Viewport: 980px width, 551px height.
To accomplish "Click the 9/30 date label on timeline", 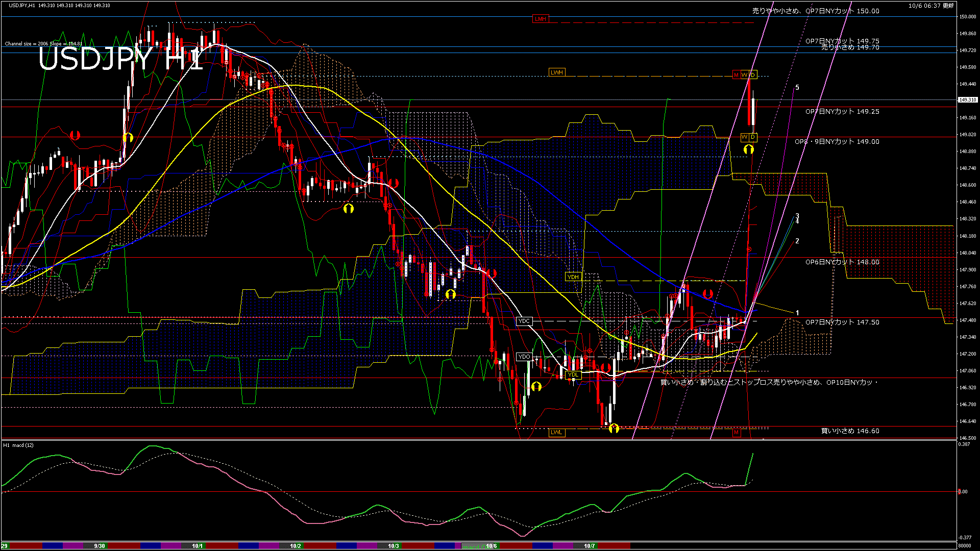I will pyautogui.click(x=100, y=546).
